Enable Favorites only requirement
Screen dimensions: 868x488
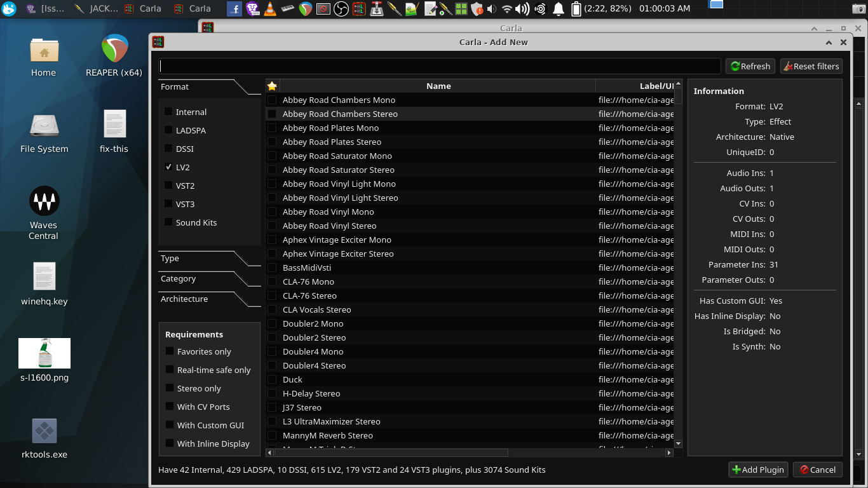pos(170,351)
